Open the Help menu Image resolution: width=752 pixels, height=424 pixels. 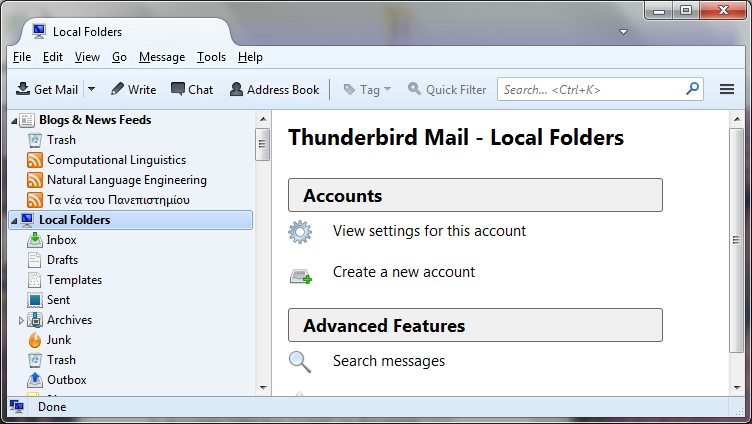(250, 57)
